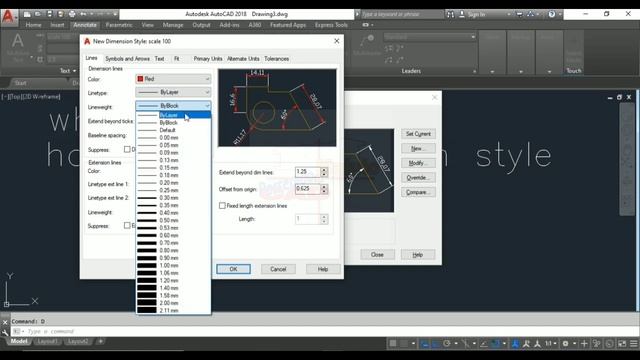Toggle the grid display icon in status bar
This screenshot has height=360, width=640.
tap(393, 344)
